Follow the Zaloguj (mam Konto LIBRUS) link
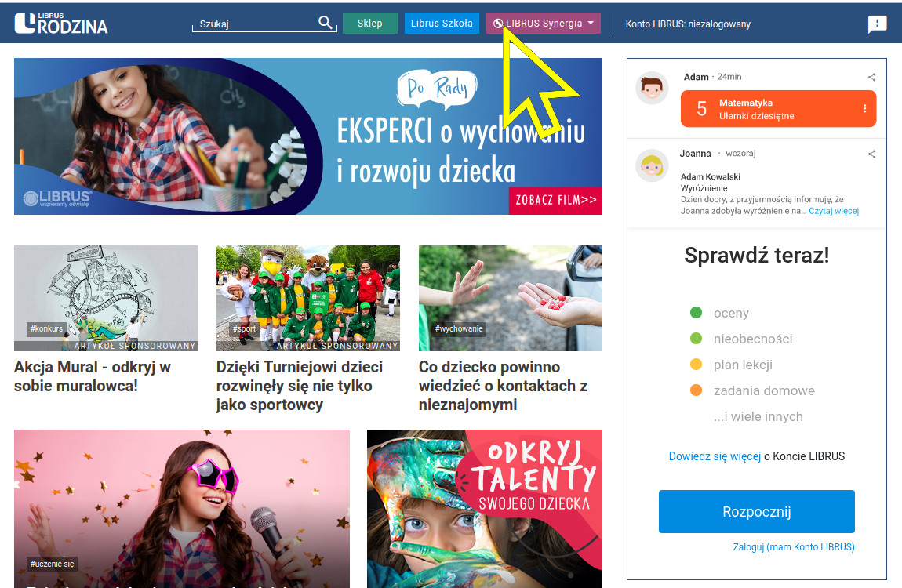 [x=793, y=546]
